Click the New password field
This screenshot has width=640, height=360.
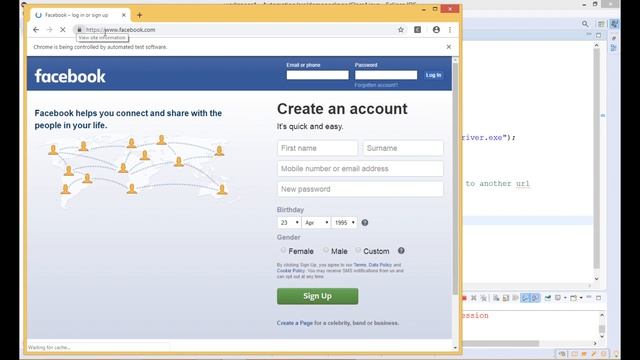coord(360,189)
